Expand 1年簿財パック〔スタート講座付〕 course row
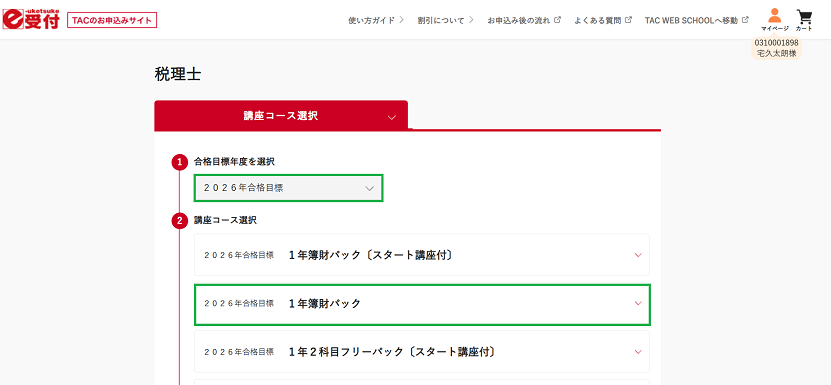This screenshot has width=831, height=385. coord(422,255)
